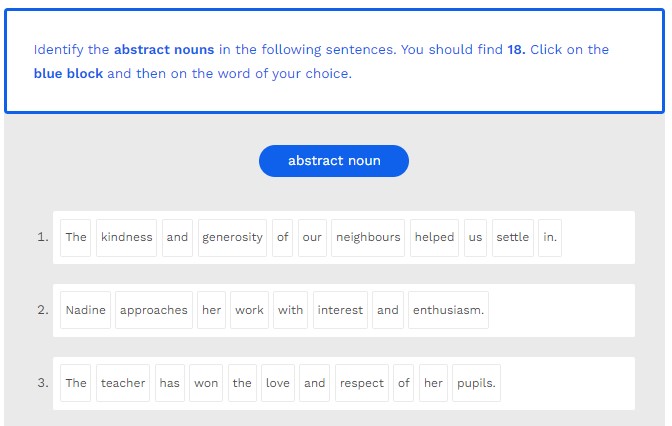Choose the word 'with' in sentence 2
This screenshot has width=672, height=426.
click(291, 311)
